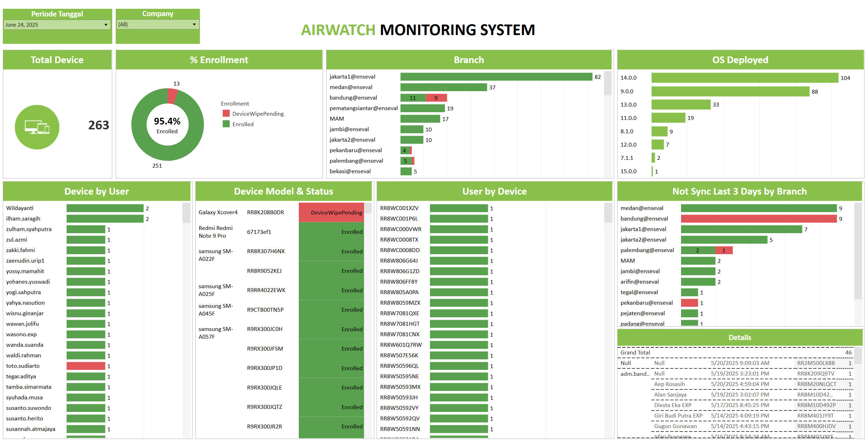Open the Periode Tanggal date dropdown
868x447 pixels.
[106, 25]
